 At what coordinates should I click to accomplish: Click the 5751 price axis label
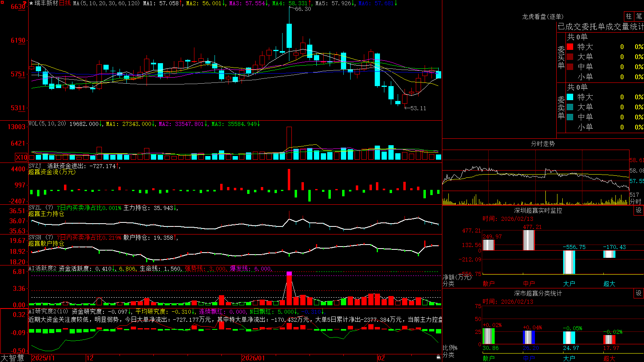pos(18,74)
